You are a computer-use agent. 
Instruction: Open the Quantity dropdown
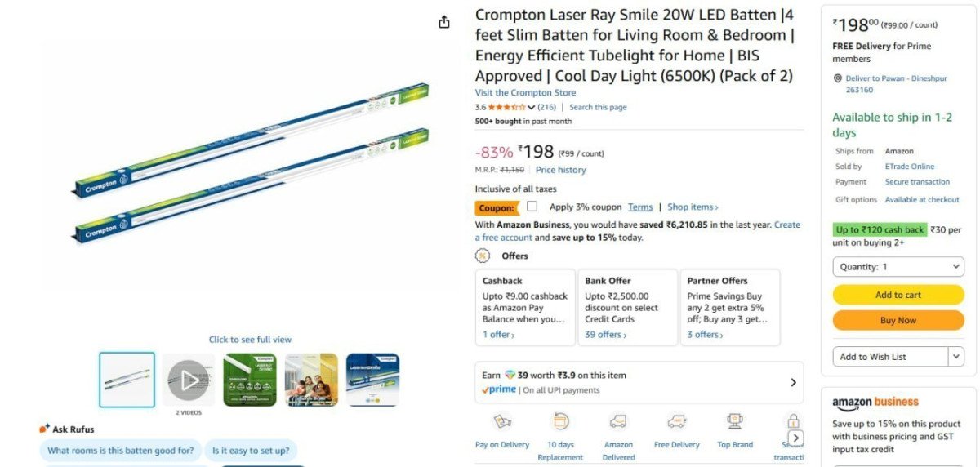898,267
